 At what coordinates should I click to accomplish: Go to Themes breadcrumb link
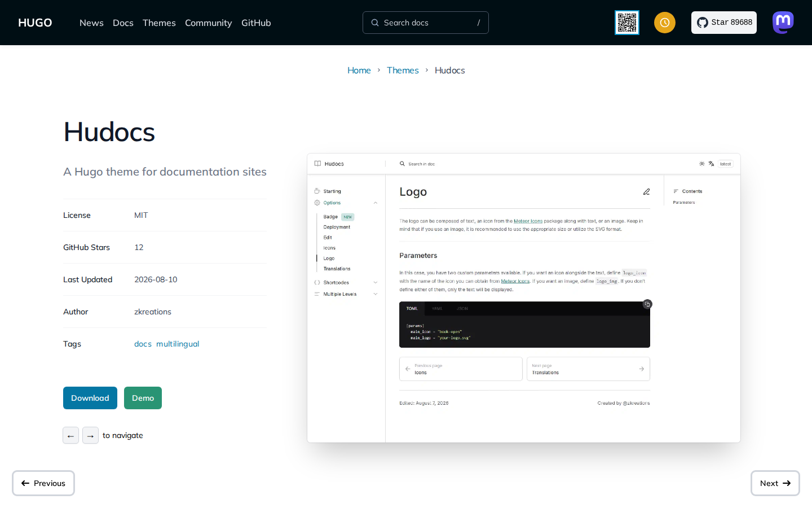(x=403, y=70)
